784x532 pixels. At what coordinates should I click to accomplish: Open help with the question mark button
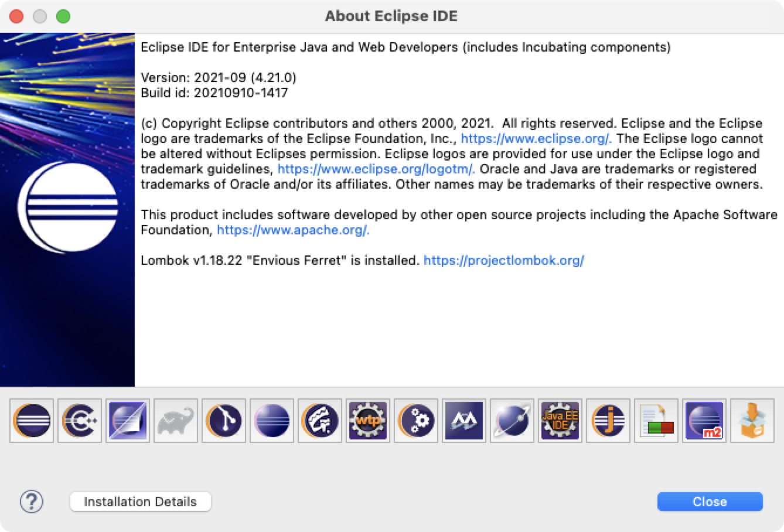click(32, 502)
